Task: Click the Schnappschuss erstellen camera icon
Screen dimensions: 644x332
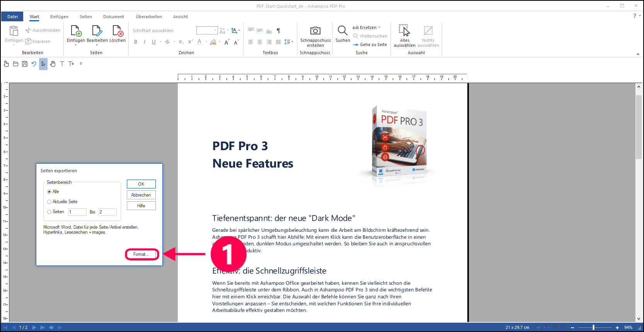Action: [315, 31]
